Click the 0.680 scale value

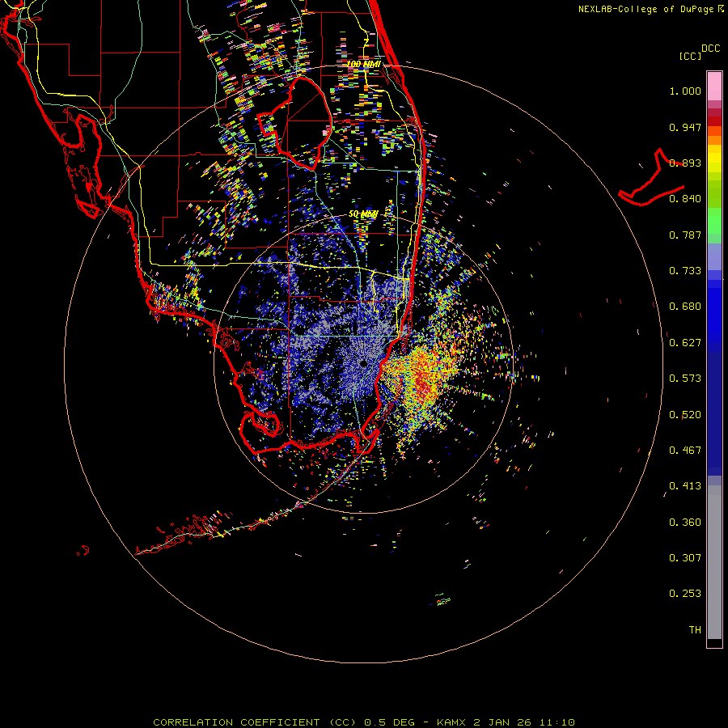[685, 307]
